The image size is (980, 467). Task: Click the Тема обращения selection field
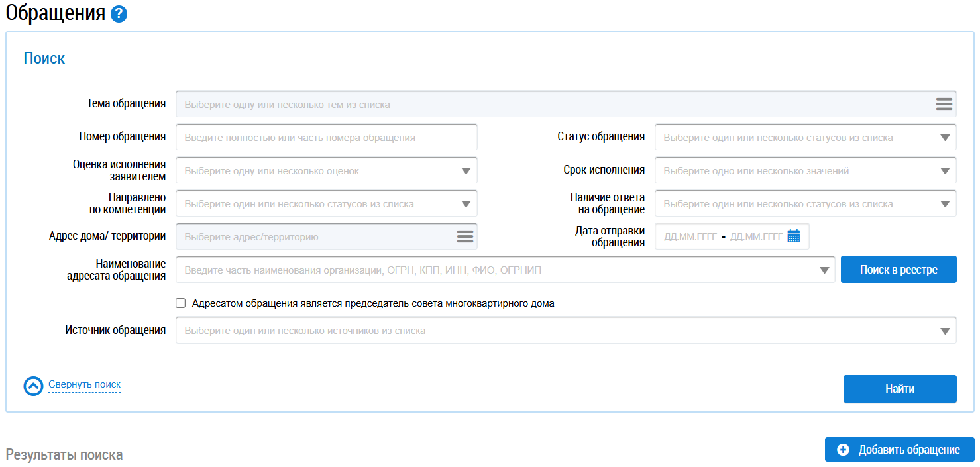(x=550, y=104)
